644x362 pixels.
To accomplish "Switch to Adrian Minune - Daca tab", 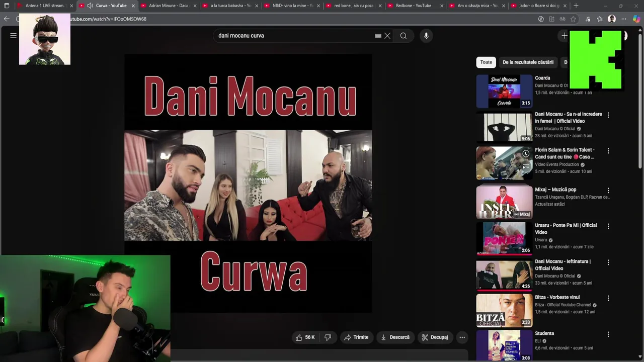I will 169,6.
